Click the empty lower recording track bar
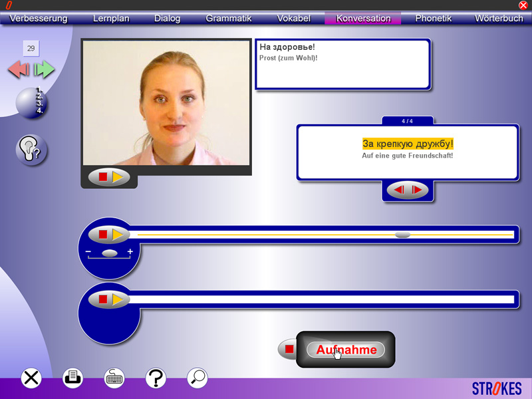The height and width of the screenshot is (399, 532). (323, 300)
